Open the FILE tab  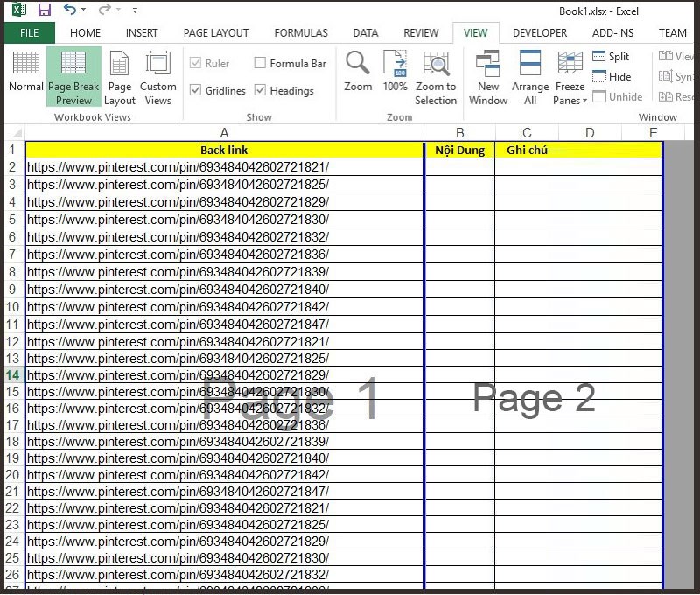tap(30, 33)
